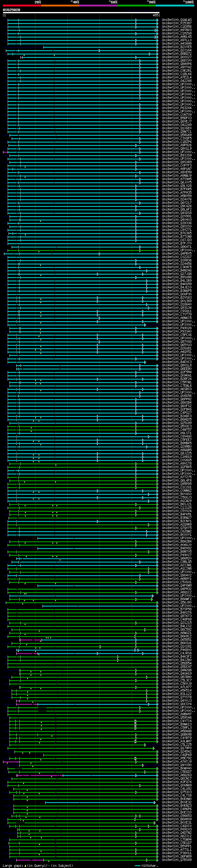
Task: Click last hit UniRef100_Q7RS49
Action: coord(177,860)
